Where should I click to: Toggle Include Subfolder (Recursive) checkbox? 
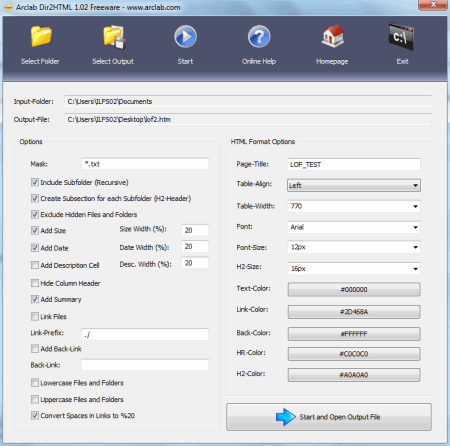click(35, 182)
